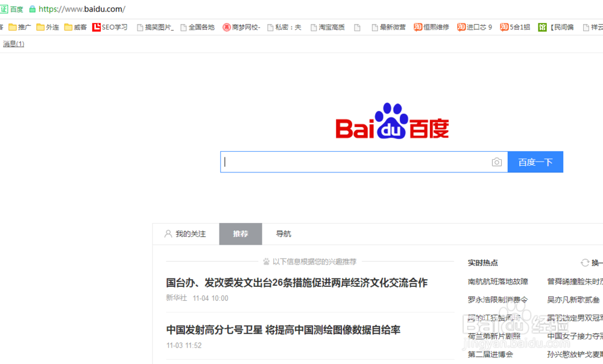Switch to the 导航 tab
The width and height of the screenshot is (603, 364).
[x=283, y=234]
